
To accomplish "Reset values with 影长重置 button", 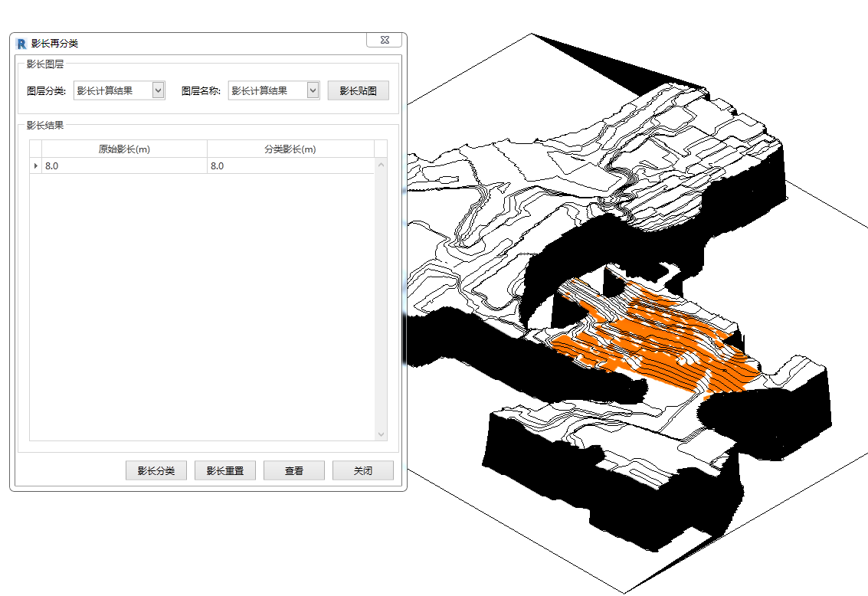I will coord(225,470).
